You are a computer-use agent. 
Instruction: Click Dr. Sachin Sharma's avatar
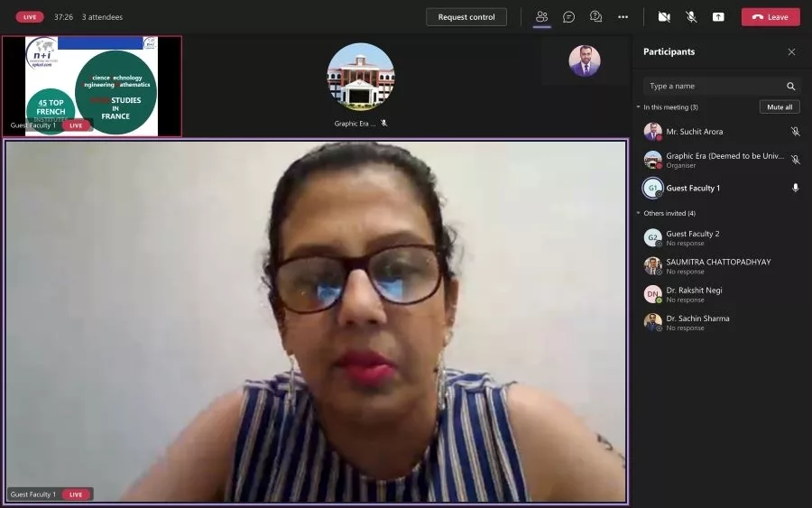point(652,323)
